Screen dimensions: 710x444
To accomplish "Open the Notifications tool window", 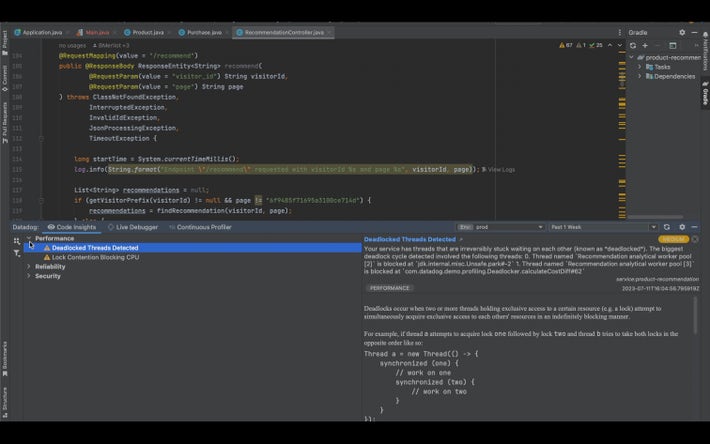I will (x=704, y=50).
